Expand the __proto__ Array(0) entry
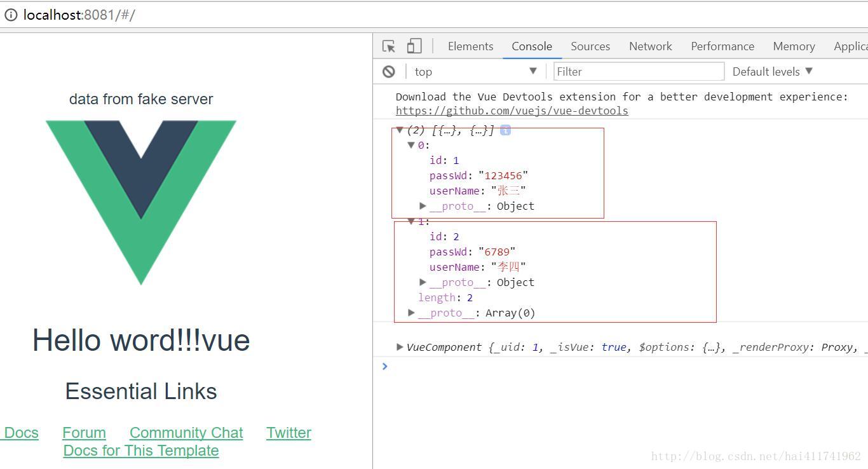 (x=411, y=313)
